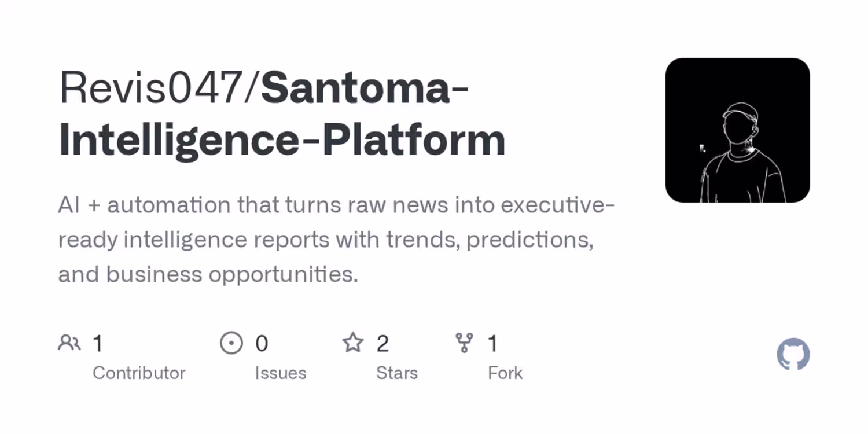Click the issues circle icon

coord(231,343)
